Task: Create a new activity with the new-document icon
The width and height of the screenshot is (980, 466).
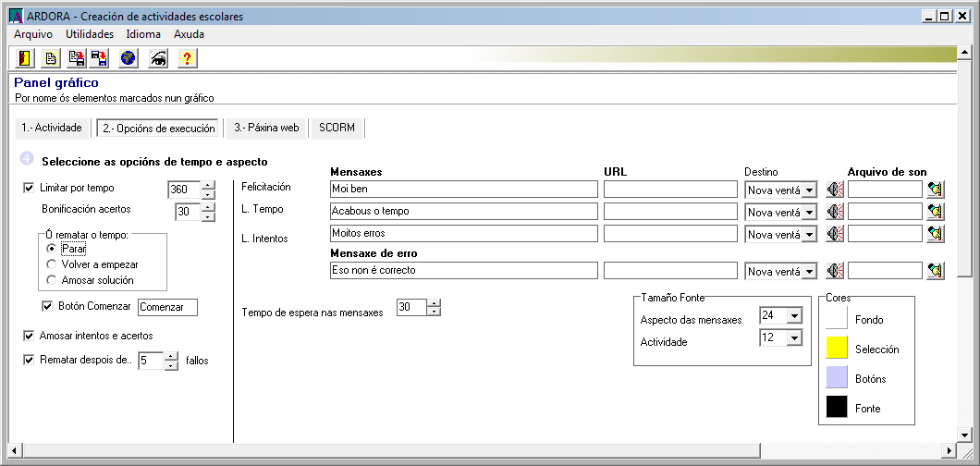Action: 51,58
